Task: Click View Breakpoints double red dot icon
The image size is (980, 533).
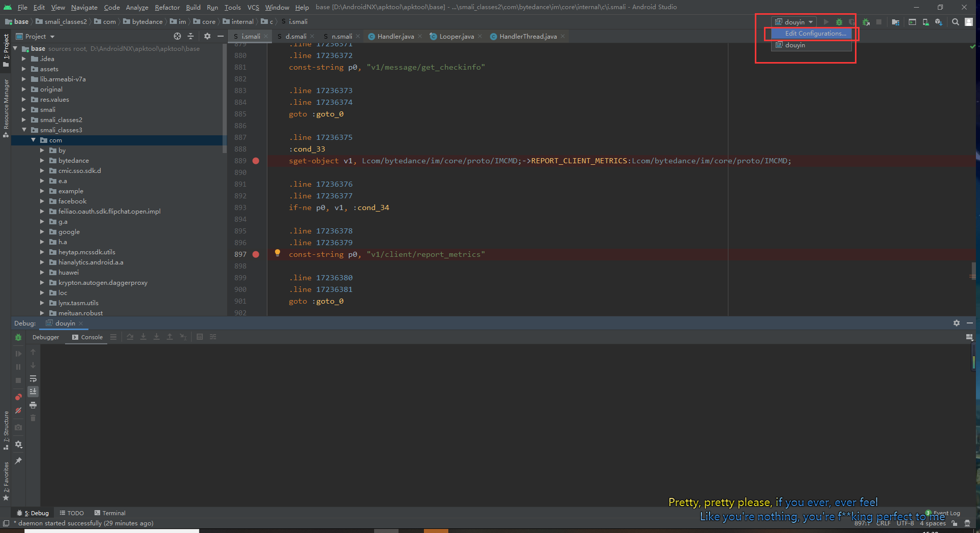Action: tap(18, 397)
